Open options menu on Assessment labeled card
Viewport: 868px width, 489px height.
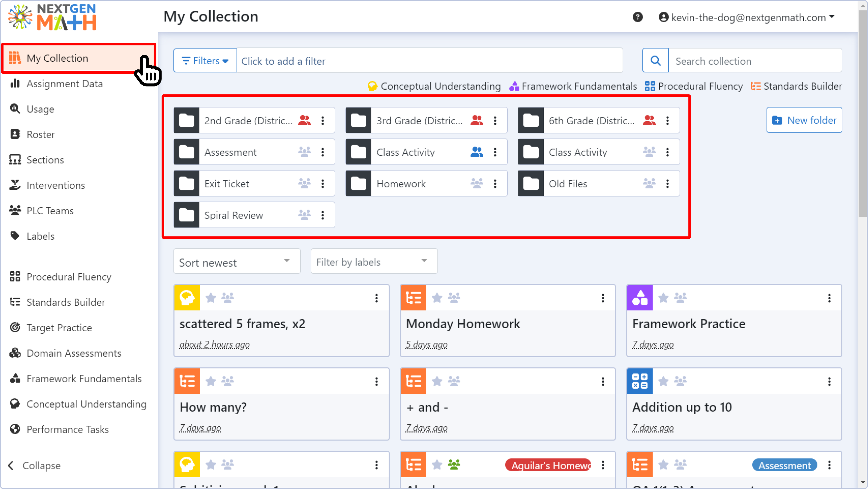coord(829,465)
